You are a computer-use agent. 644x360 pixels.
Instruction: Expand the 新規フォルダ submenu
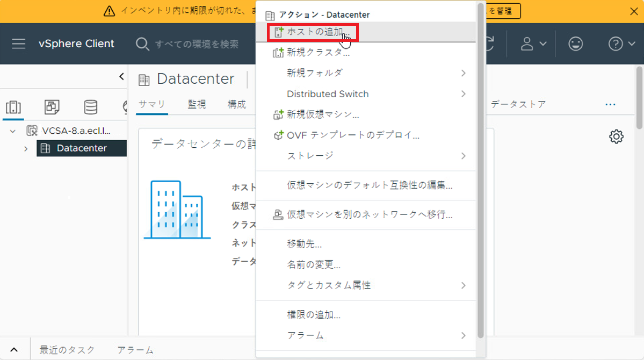(x=366, y=73)
